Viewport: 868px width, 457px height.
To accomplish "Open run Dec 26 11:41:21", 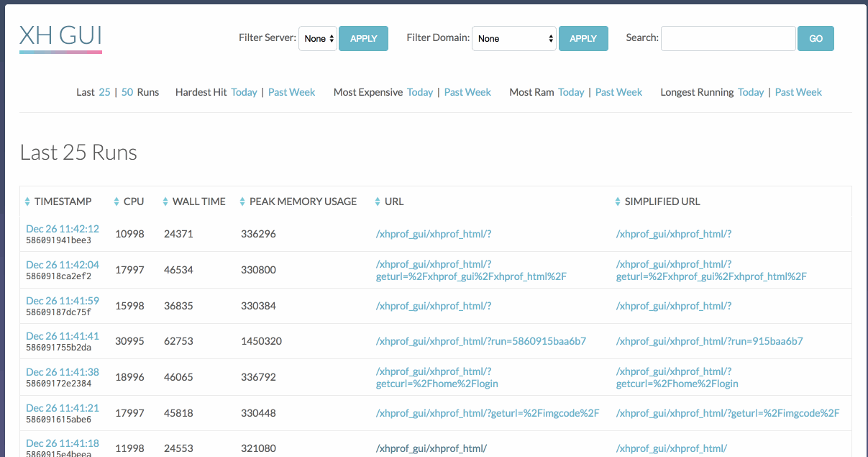I will click(63, 408).
